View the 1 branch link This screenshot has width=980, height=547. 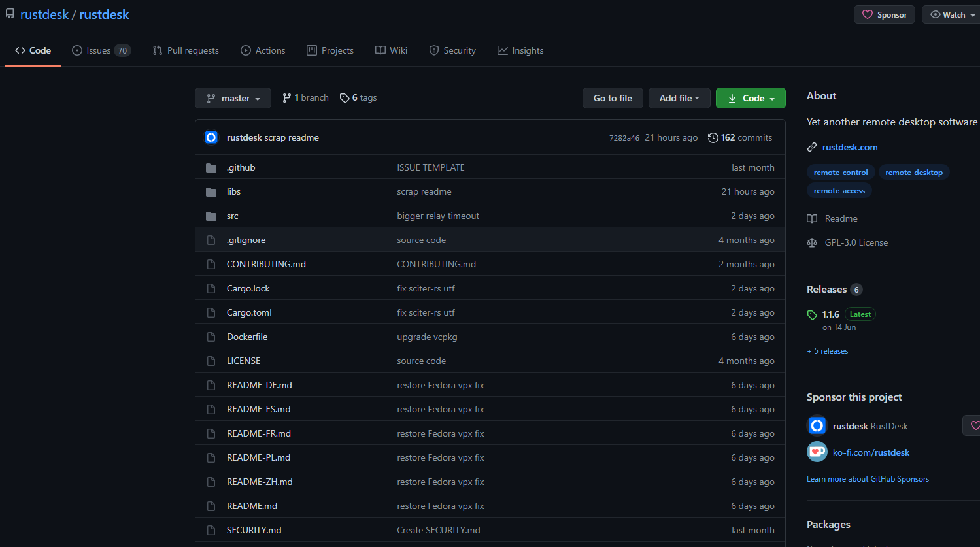305,98
